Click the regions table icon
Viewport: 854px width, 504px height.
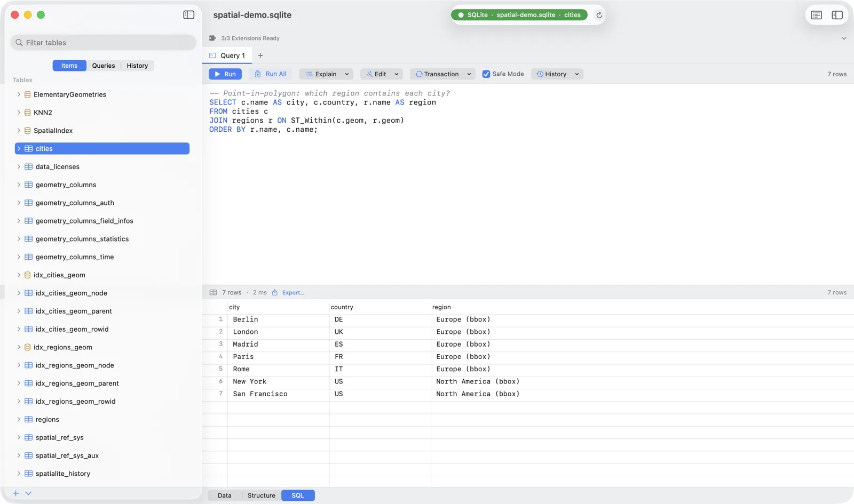(x=29, y=420)
